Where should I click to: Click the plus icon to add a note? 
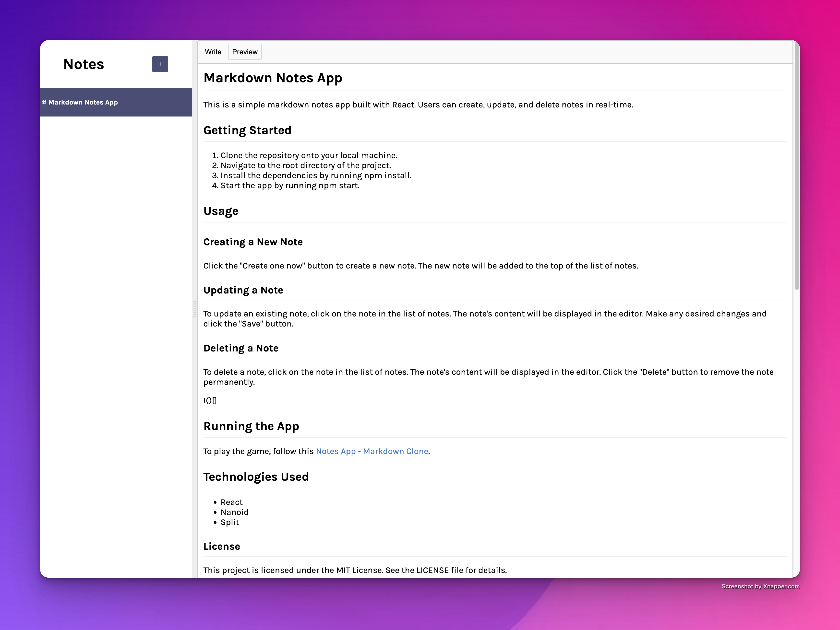[160, 64]
